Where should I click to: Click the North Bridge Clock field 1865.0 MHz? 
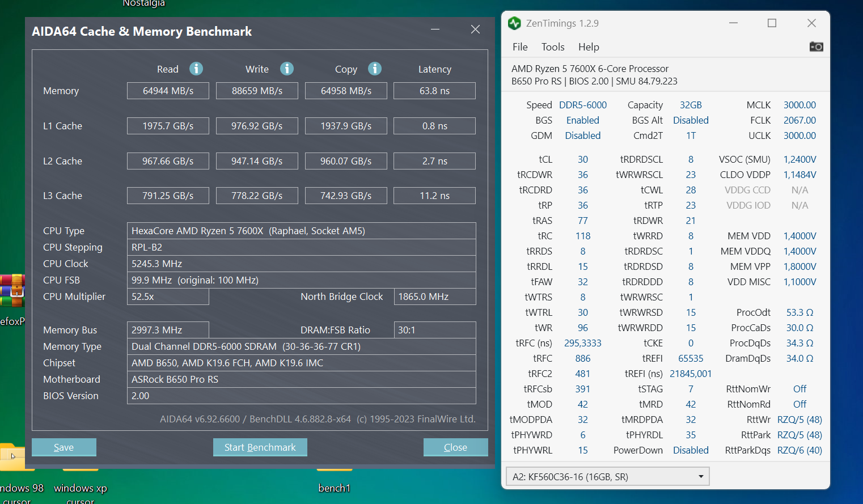(x=435, y=297)
